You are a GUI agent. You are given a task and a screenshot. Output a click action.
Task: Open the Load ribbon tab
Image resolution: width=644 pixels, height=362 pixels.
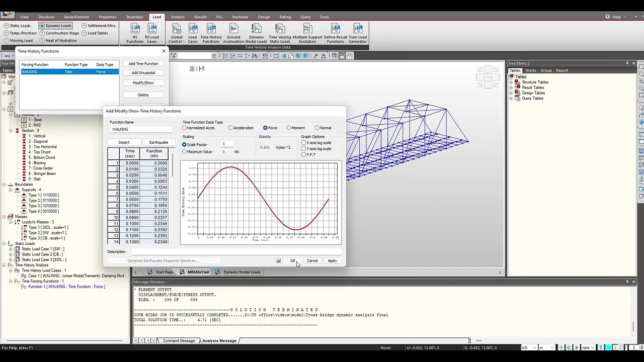tap(157, 17)
